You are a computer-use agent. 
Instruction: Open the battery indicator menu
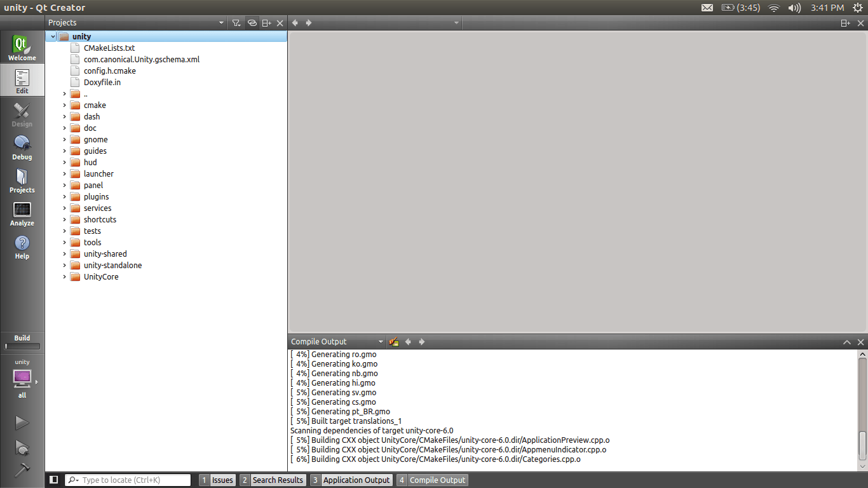(740, 8)
